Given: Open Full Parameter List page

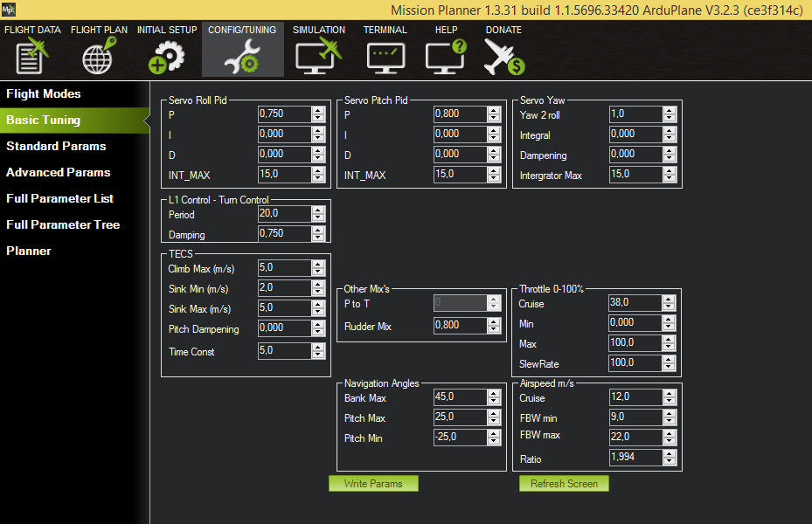Looking at the screenshot, I should click(x=60, y=198).
